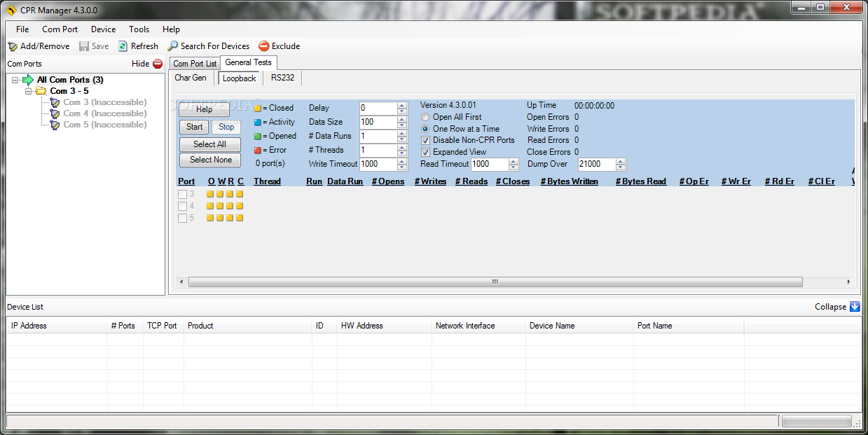Increase the Delay value with its up arrow
This screenshot has width=868, height=435.
[x=402, y=106]
